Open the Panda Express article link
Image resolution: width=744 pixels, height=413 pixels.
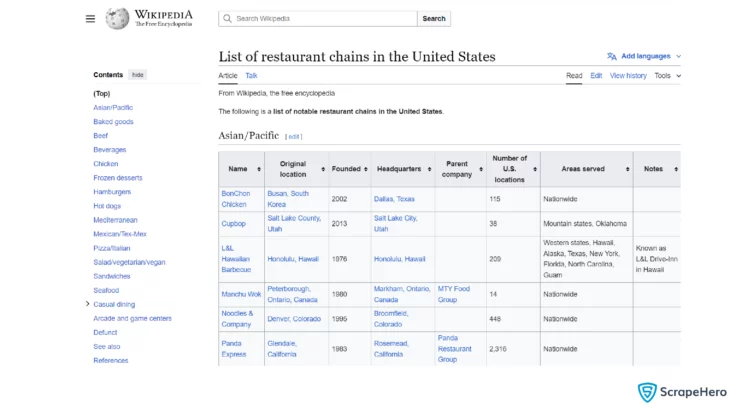click(x=233, y=348)
